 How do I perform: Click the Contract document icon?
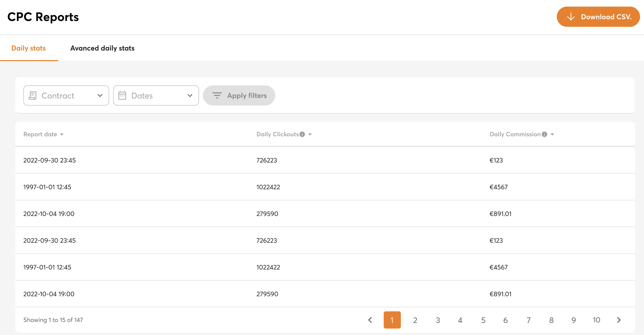[33, 96]
